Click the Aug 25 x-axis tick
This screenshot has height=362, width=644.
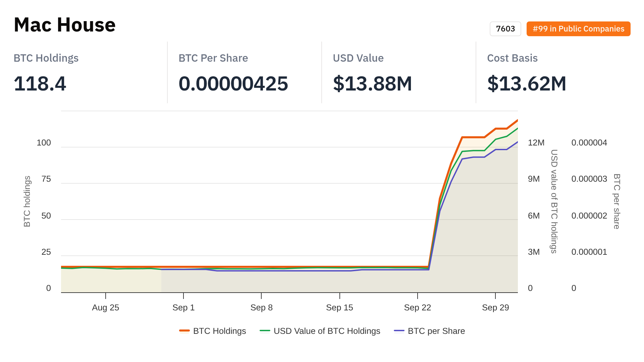click(106, 307)
